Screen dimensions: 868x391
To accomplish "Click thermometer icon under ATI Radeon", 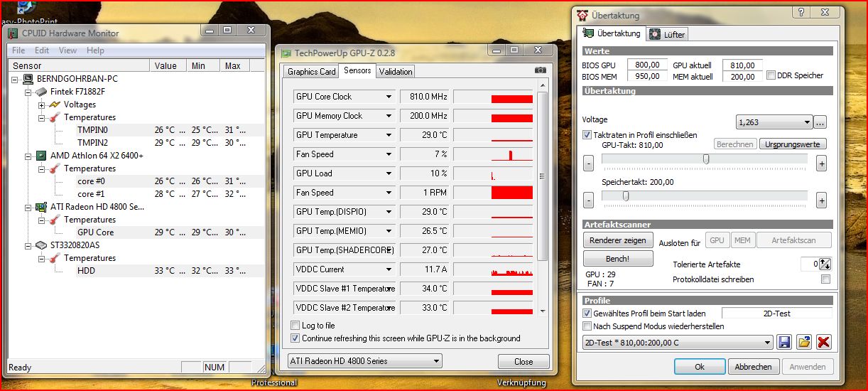I will 55,220.
